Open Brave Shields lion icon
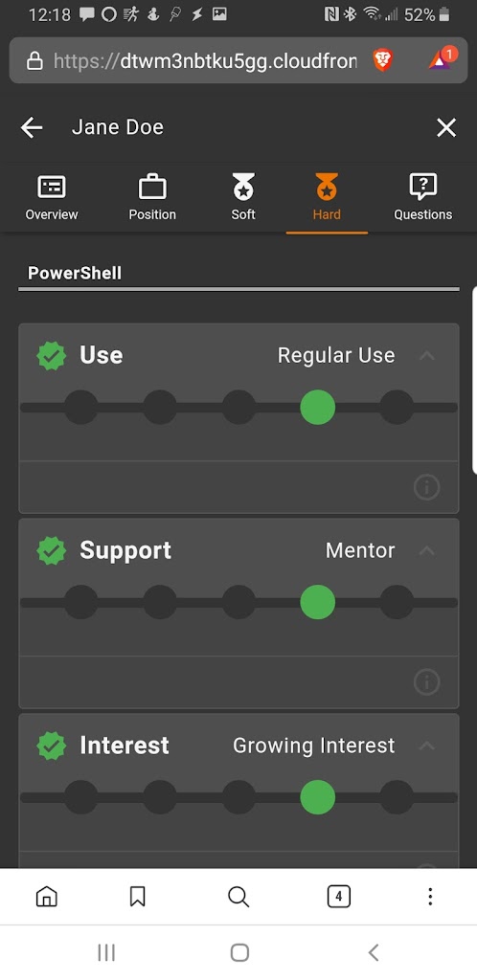 (382, 60)
